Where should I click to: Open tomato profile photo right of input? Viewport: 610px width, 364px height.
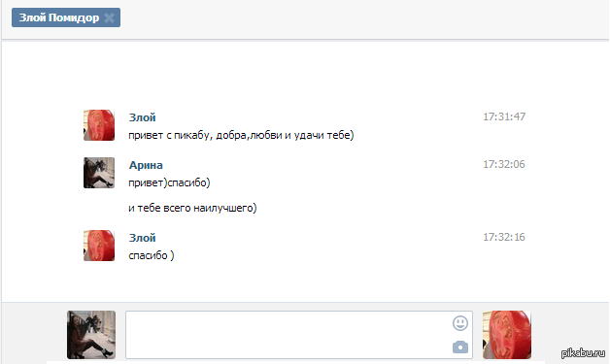click(507, 335)
